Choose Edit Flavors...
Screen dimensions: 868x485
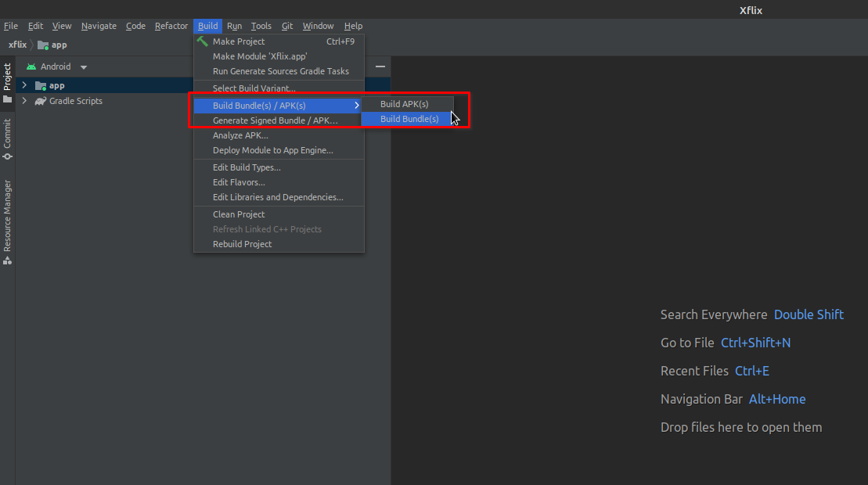click(x=279, y=182)
